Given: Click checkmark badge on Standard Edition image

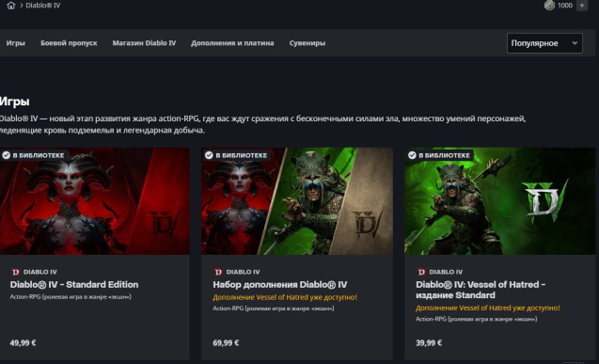Looking at the screenshot, I should (x=6, y=155).
